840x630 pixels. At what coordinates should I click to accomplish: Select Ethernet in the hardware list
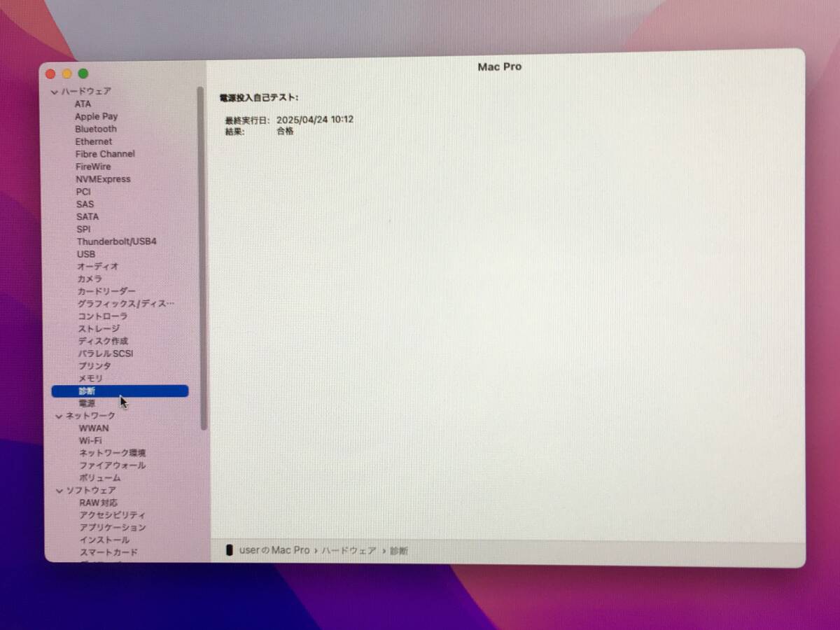tap(93, 141)
